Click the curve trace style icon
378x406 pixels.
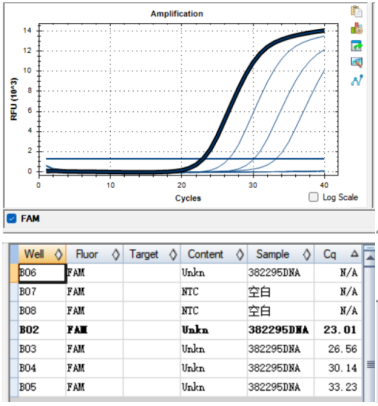click(x=356, y=80)
